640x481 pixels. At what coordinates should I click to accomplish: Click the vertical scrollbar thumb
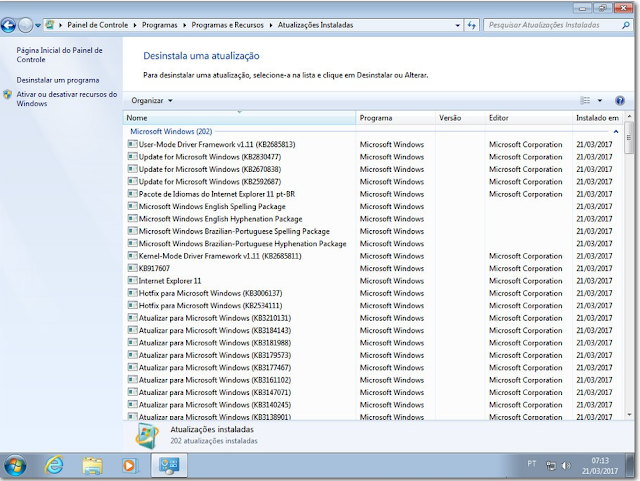click(x=629, y=138)
